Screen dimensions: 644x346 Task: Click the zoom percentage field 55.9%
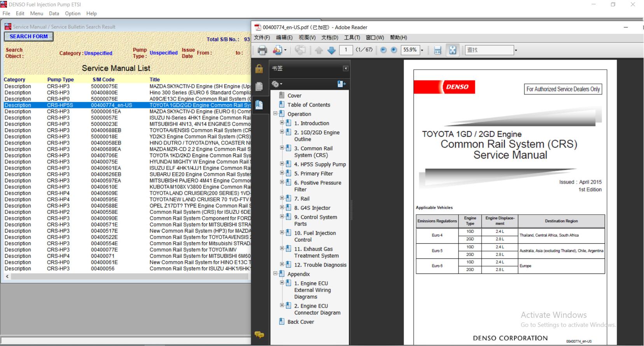pos(410,50)
